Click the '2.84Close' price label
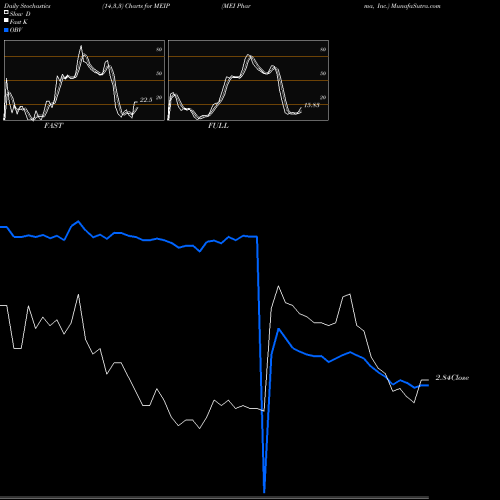The image size is (500, 500). pyautogui.click(x=452, y=378)
